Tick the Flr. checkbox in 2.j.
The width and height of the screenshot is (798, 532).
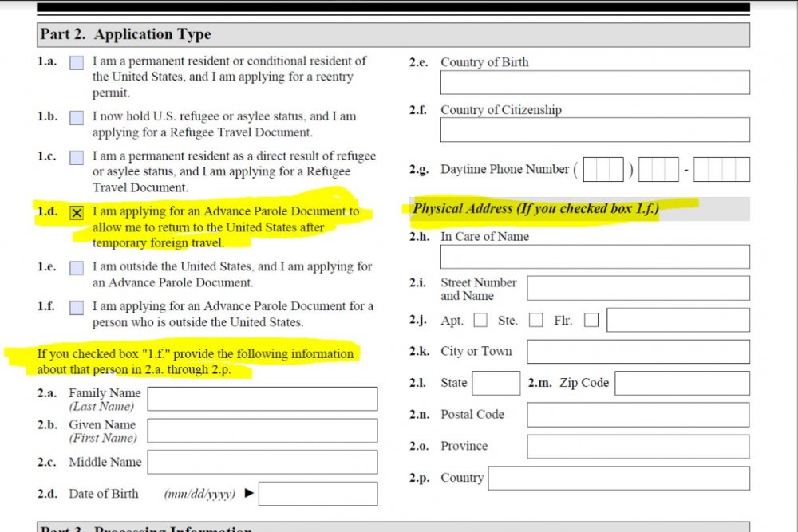[x=591, y=320]
